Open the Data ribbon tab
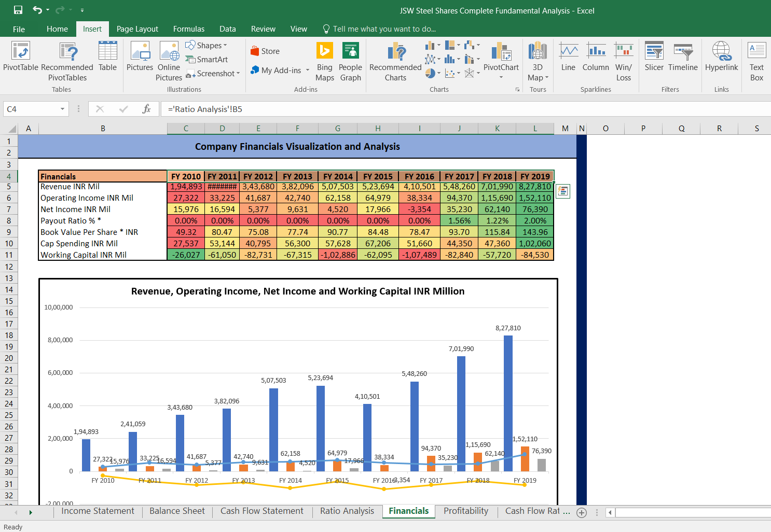 [228, 29]
